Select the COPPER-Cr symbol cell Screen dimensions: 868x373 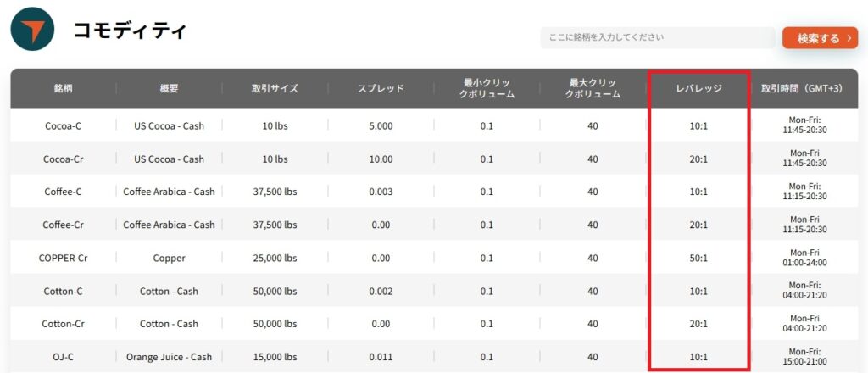(x=63, y=258)
